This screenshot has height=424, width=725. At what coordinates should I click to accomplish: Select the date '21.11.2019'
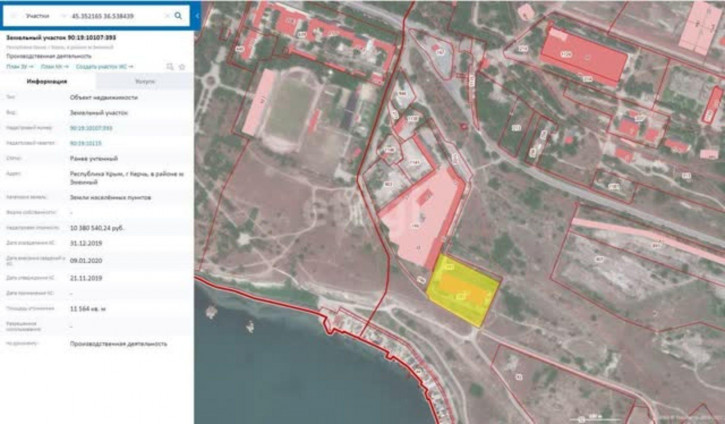[86, 278]
